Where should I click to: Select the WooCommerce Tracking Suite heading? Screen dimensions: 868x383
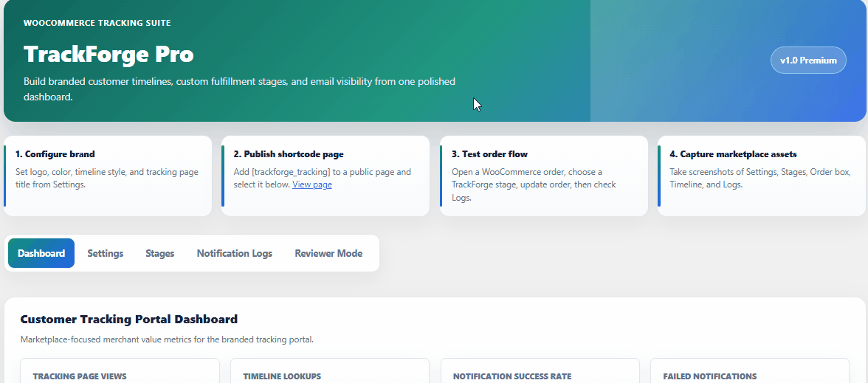(x=97, y=23)
